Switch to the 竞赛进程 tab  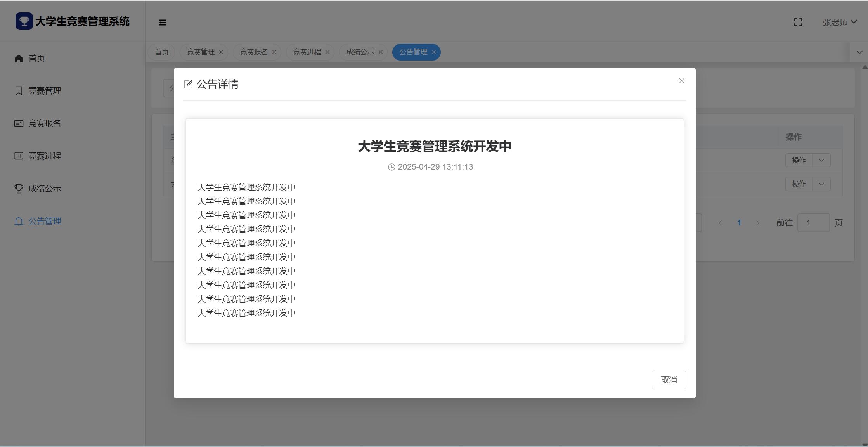tap(307, 52)
